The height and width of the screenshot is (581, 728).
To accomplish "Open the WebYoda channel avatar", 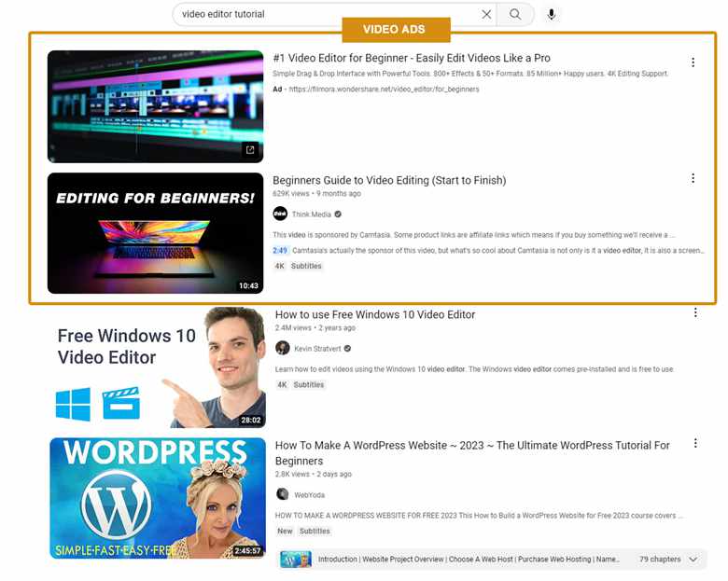I will click(282, 493).
